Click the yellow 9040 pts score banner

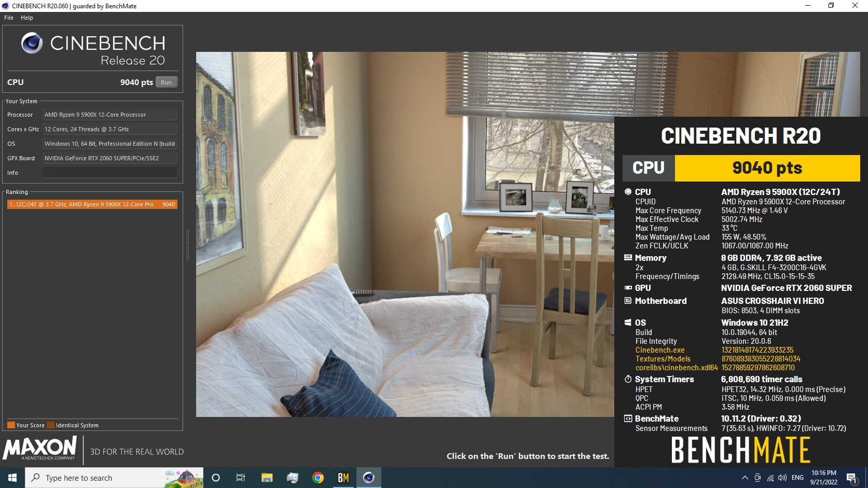tap(767, 168)
